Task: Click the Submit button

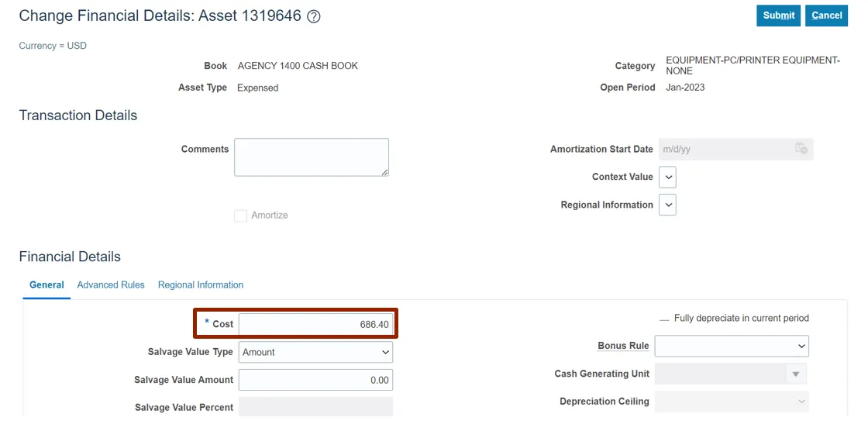Action: click(778, 16)
